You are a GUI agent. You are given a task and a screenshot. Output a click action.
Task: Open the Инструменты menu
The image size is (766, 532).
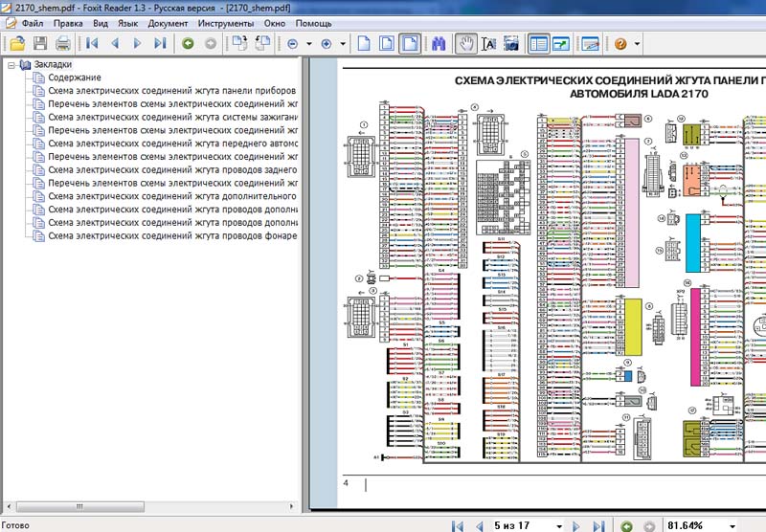226,23
